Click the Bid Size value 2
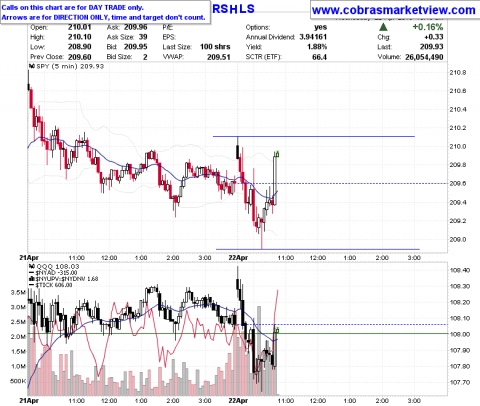Image resolution: width=480 pixels, height=406 pixels. (145, 57)
